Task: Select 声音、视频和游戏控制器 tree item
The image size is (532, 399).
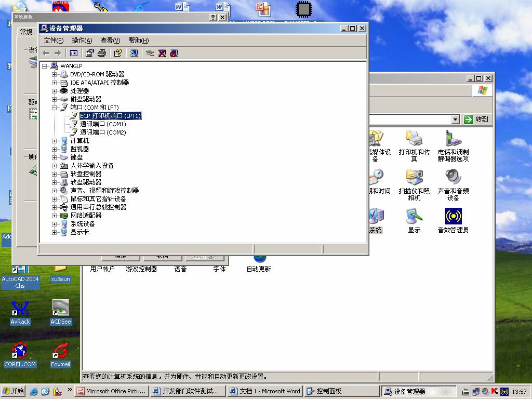Action: [x=104, y=191]
